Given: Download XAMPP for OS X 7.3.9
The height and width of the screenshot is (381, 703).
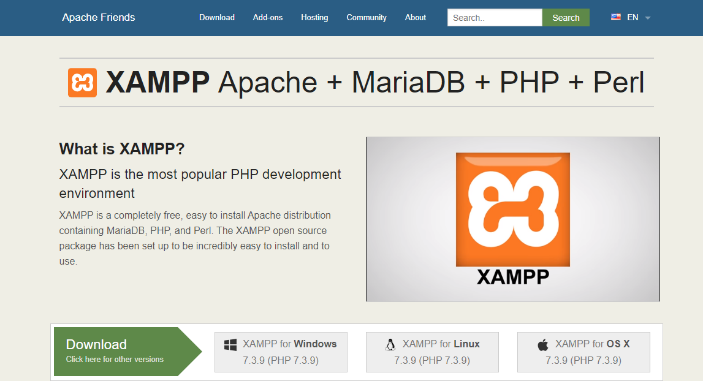Looking at the screenshot, I should 583,352.
